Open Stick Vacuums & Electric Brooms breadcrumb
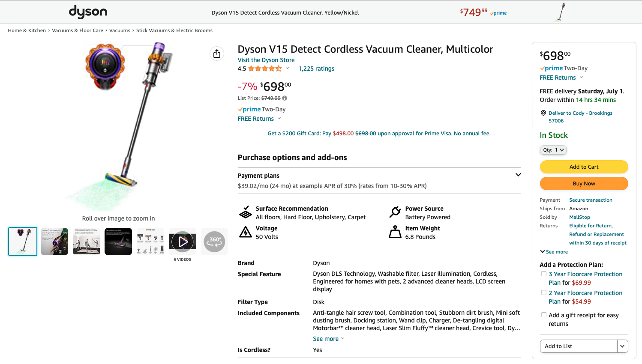 coord(174,30)
